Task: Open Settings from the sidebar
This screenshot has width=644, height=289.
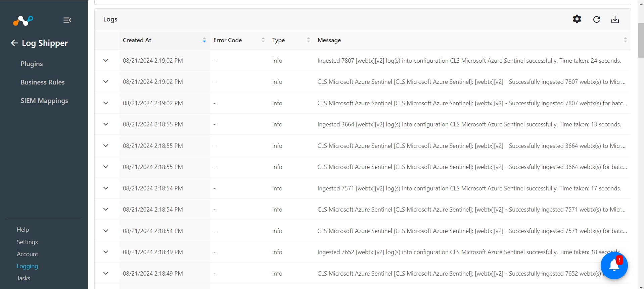Action: coord(27,242)
